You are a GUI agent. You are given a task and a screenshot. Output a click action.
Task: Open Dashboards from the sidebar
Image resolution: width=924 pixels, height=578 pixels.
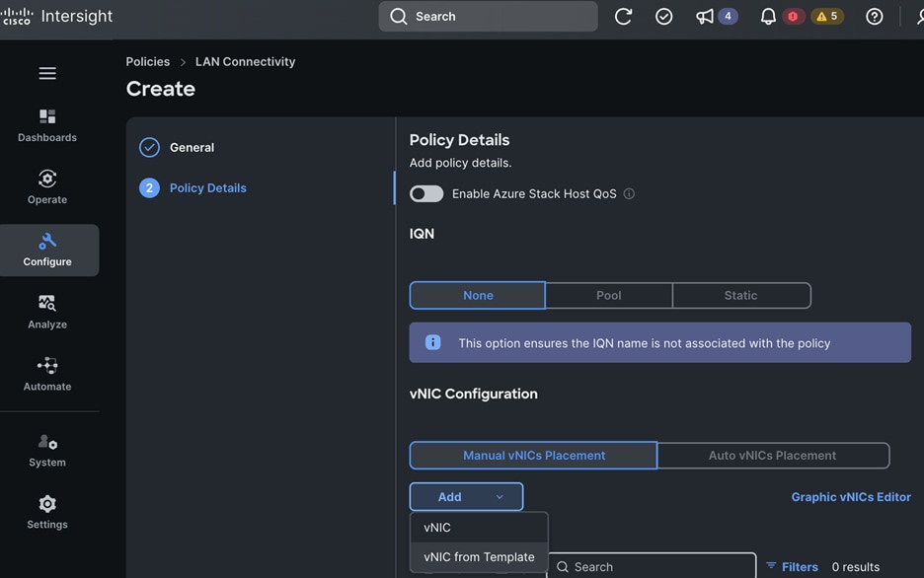(x=47, y=125)
